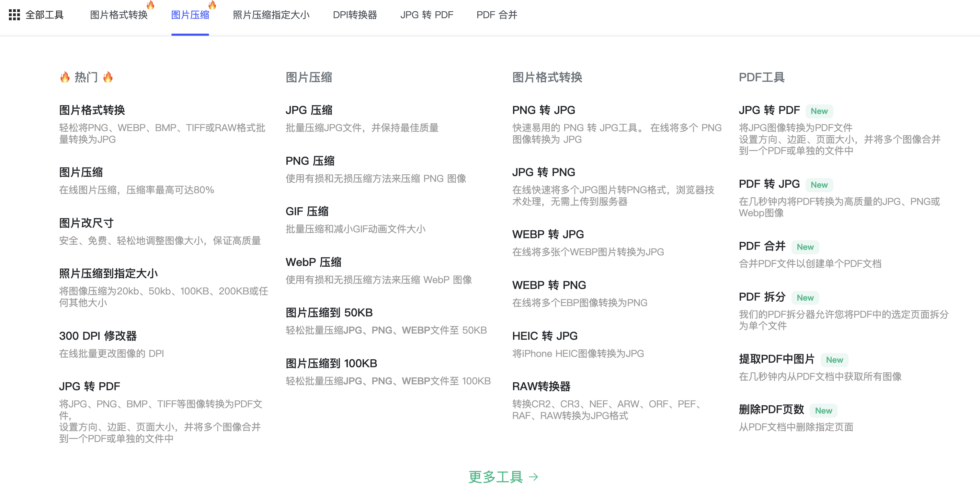Open 图片压缩到 100KB tool

[331, 363]
